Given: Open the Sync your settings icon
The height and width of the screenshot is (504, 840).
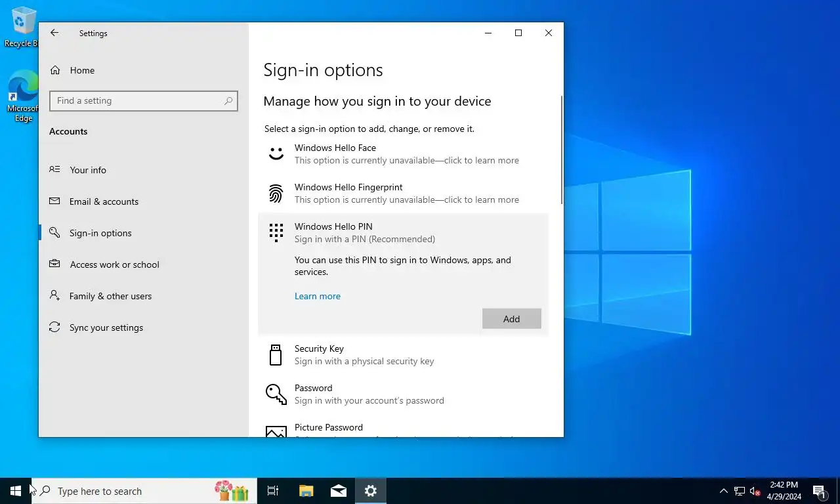Looking at the screenshot, I should [x=55, y=327].
